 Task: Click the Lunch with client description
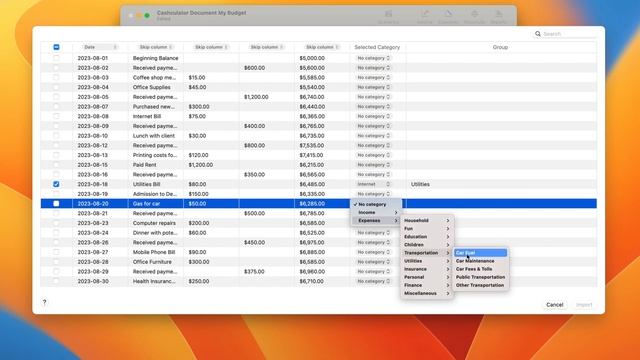pyautogui.click(x=154, y=136)
